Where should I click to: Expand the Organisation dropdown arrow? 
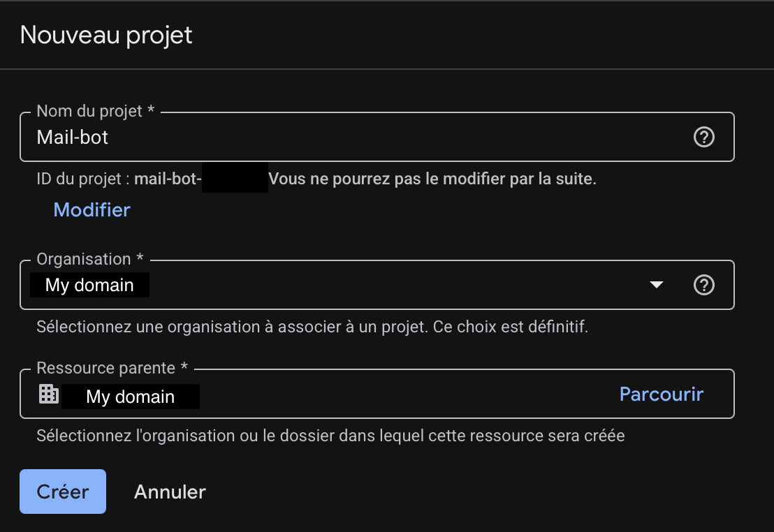pos(656,285)
